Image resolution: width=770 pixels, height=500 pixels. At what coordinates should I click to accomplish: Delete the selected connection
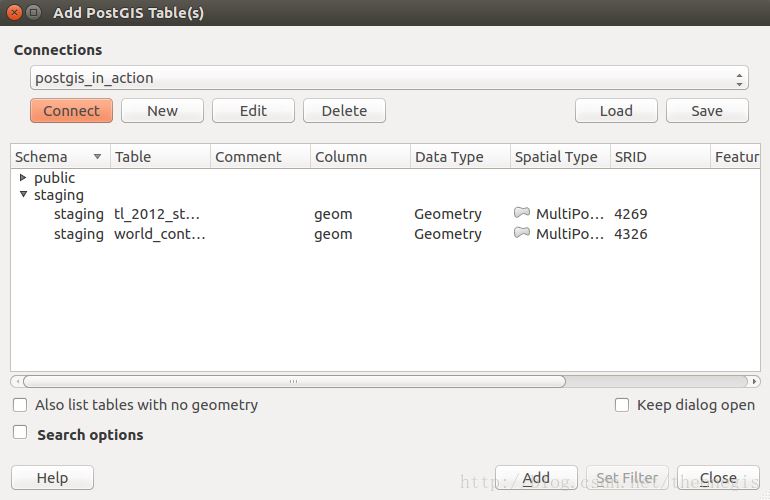click(344, 111)
